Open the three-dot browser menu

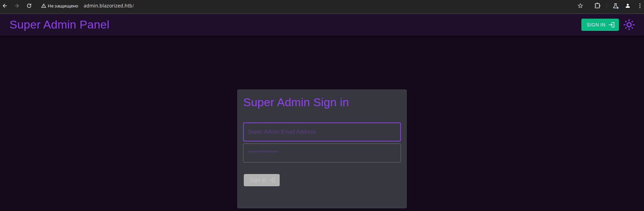[640, 6]
